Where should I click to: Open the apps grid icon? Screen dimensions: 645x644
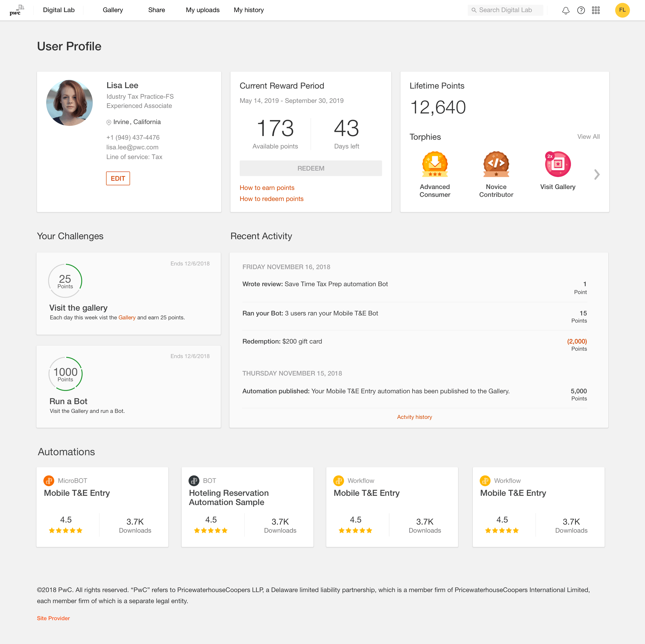coord(596,10)
